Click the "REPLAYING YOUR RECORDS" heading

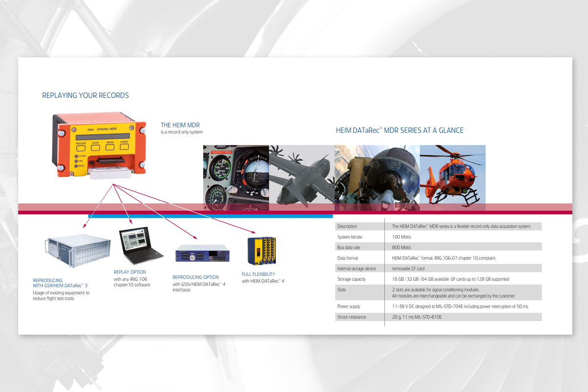86,96
